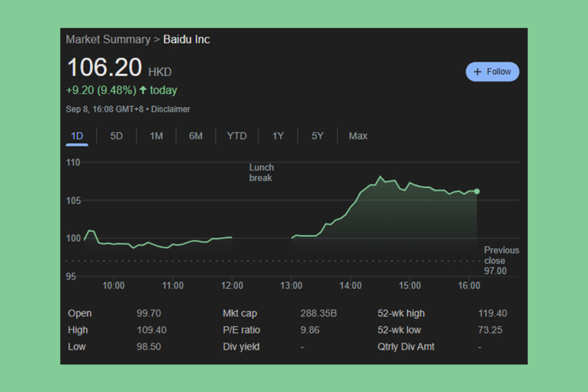This screenshot has width=588, height=392.
Task: Open the Market Summary breadcrumb link
Action: coord(108,40)
